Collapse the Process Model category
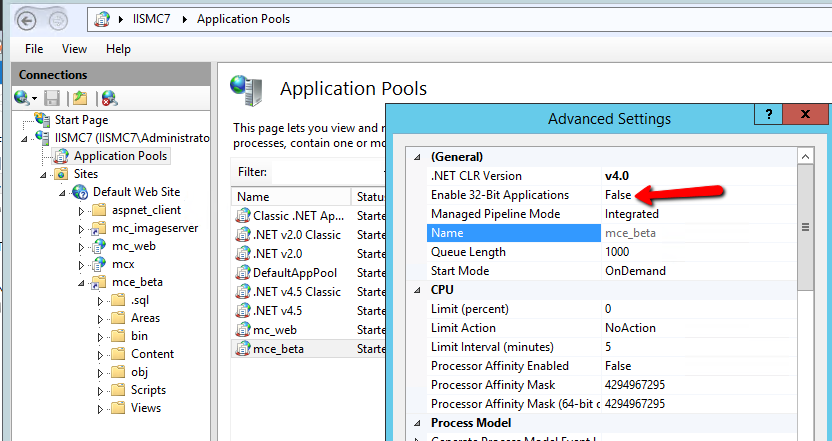This screenshot has height=441, width=832. [x=417, y=423]
